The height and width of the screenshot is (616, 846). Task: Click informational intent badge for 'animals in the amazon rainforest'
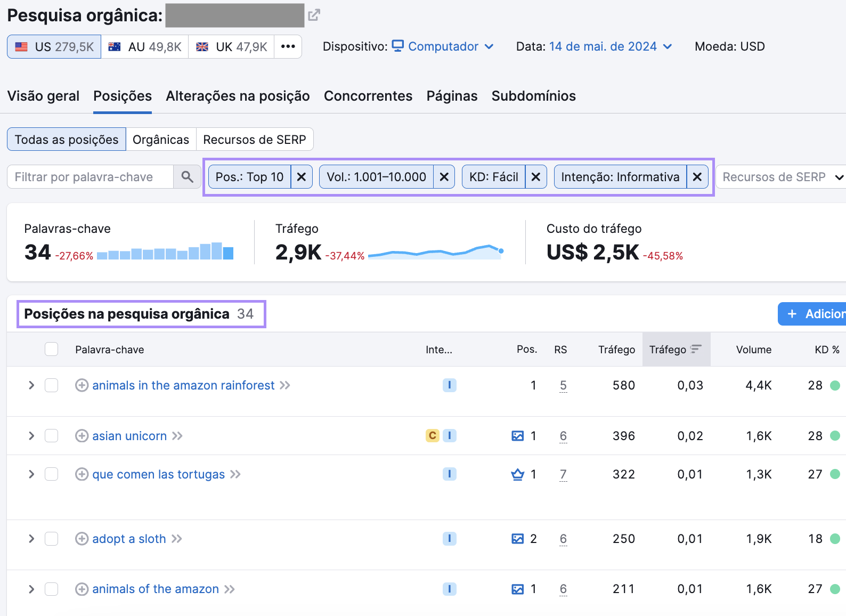tap(450, 385)
